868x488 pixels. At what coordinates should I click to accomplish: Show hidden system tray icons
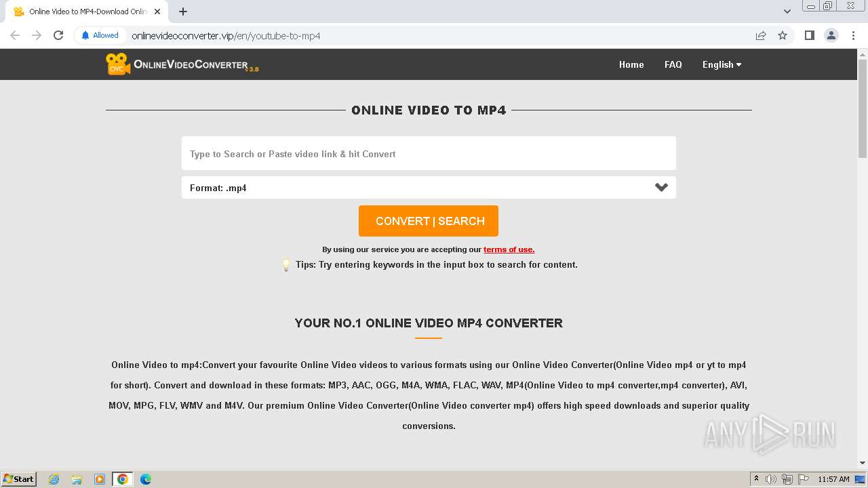point(757,479)
